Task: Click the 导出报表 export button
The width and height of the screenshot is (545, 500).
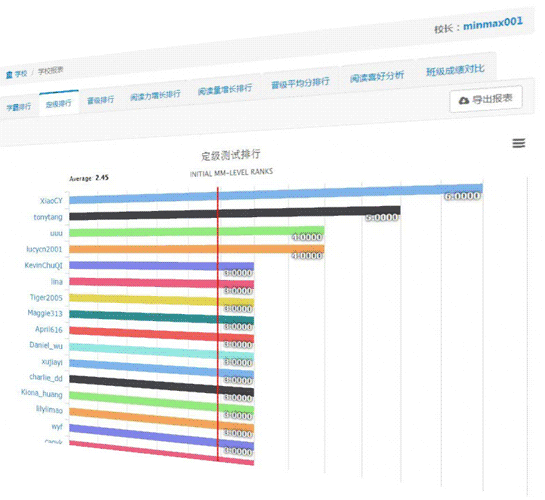Action: click(486, 99)
